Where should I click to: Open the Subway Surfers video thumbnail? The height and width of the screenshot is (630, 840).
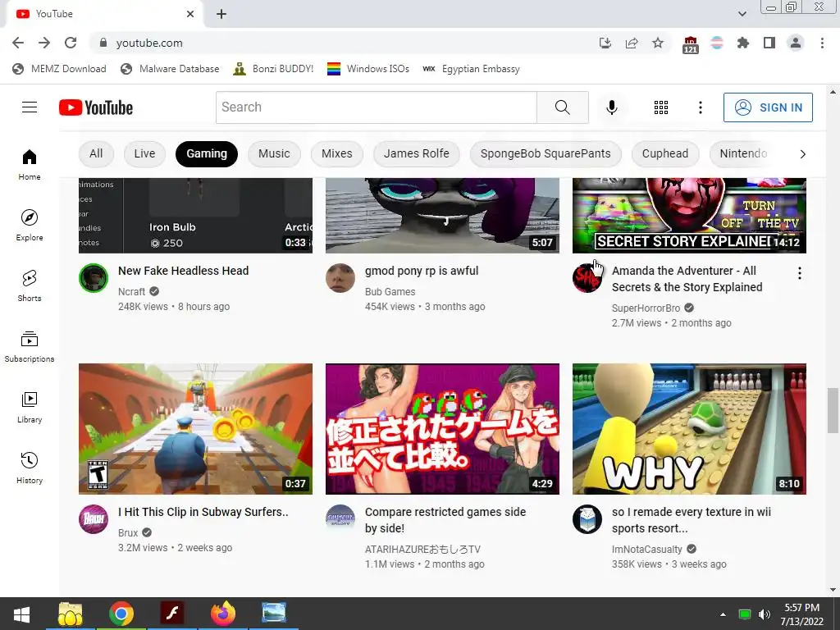195,428
